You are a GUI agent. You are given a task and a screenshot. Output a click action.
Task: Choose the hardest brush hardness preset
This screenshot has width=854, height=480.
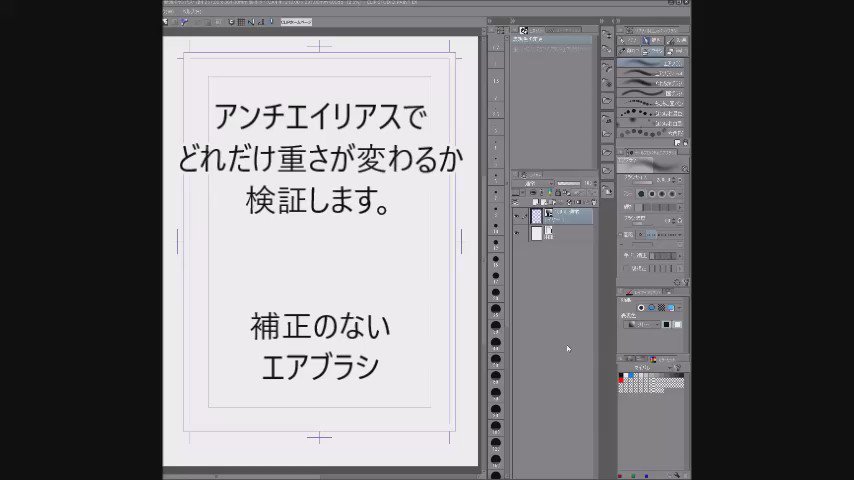pos(641,193)
